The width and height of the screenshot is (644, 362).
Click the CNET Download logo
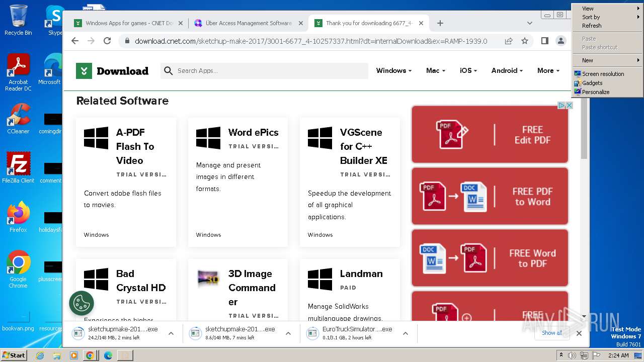coord(112,71)
